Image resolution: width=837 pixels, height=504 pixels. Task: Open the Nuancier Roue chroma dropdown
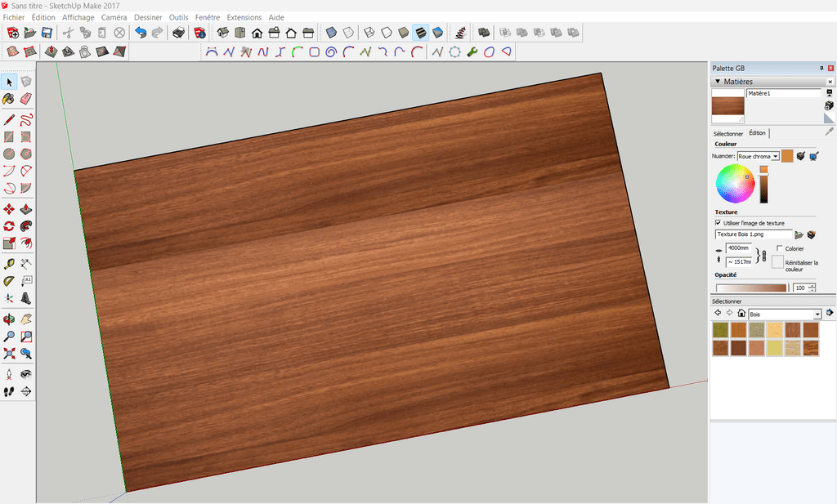click(775, 156)
